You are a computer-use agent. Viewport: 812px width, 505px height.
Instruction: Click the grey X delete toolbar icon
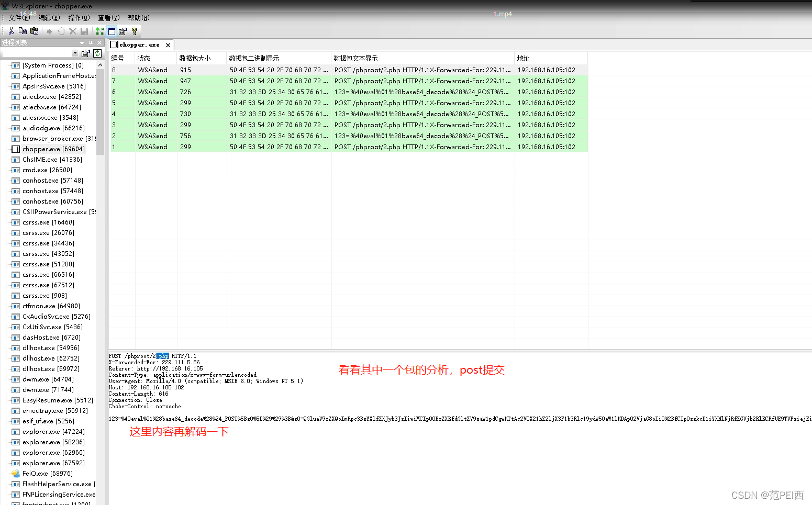click(x=73, y=31)
